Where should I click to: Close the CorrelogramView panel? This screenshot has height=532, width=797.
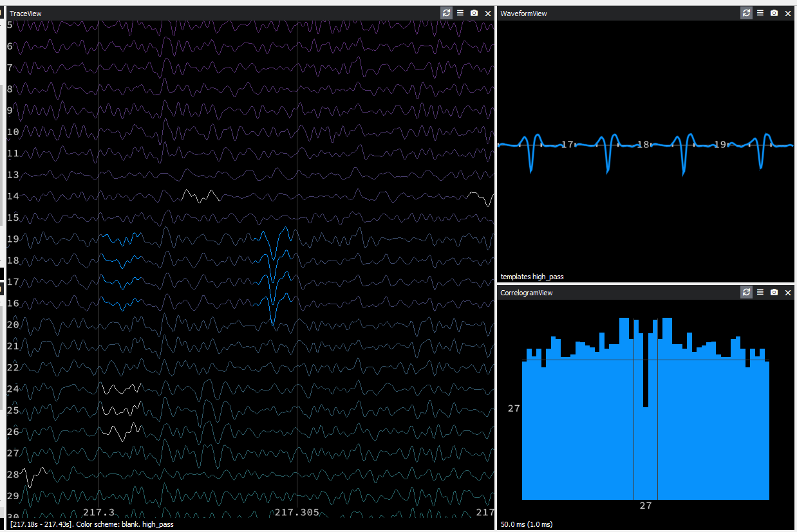tap(788, 292)
